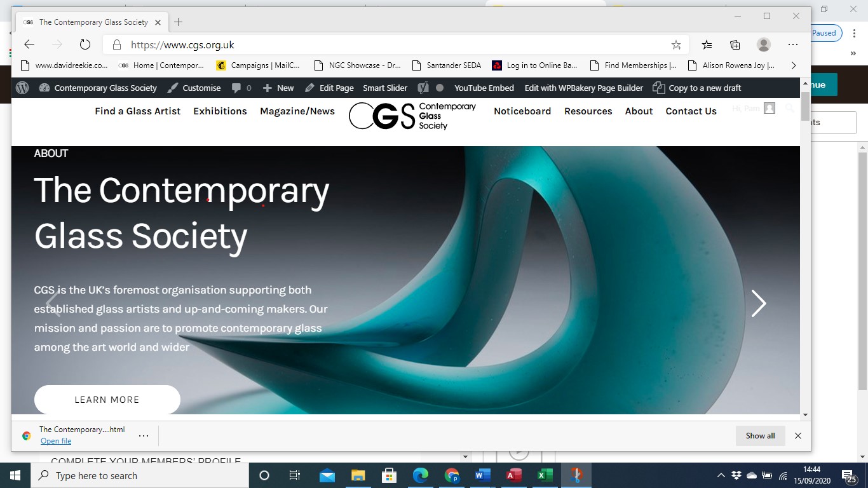Click the address bar URL

point(183,44)
